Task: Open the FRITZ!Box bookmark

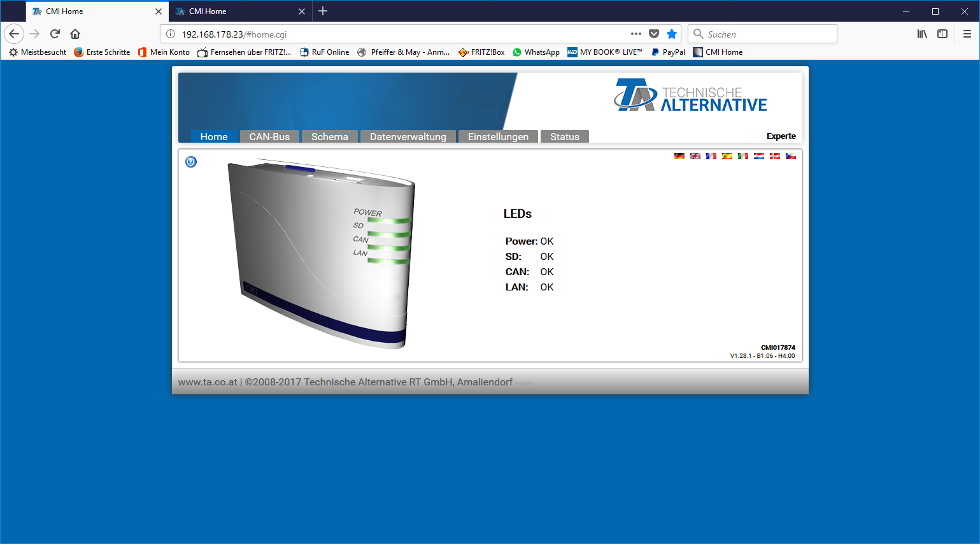Action: (481, 52)
